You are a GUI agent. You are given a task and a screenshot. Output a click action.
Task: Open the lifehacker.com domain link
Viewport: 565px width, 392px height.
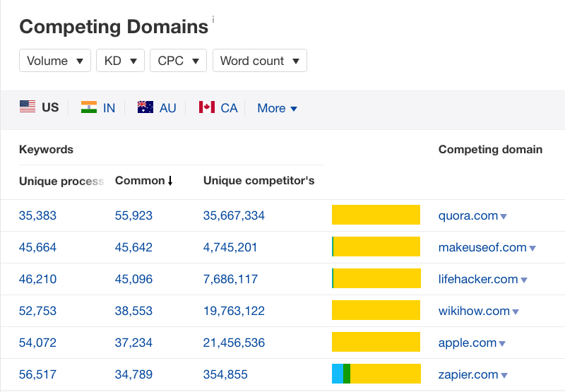point(478,279)
